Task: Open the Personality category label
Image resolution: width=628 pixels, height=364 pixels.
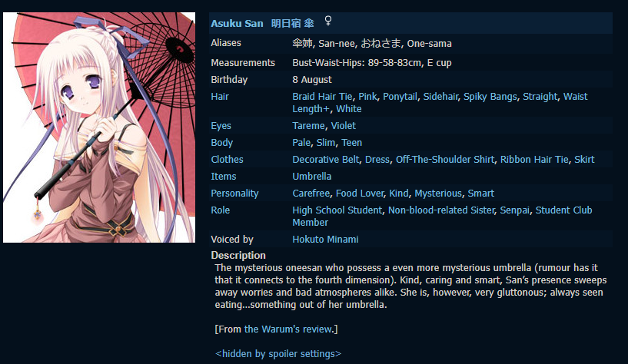Action: tap(234, 194)
